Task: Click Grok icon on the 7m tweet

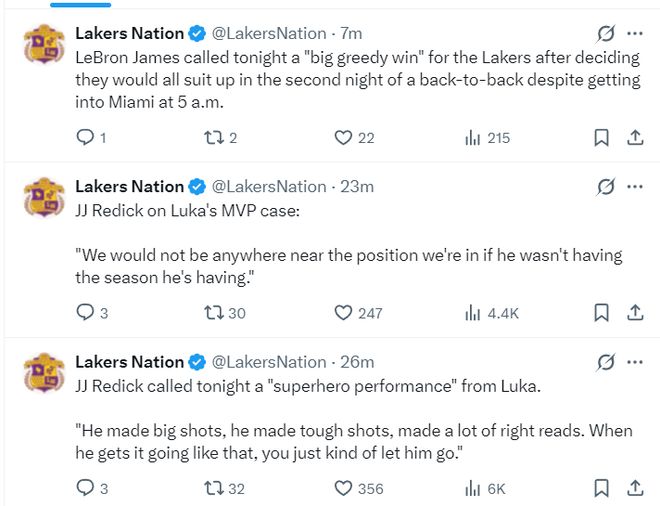Action: click(604, 34)
